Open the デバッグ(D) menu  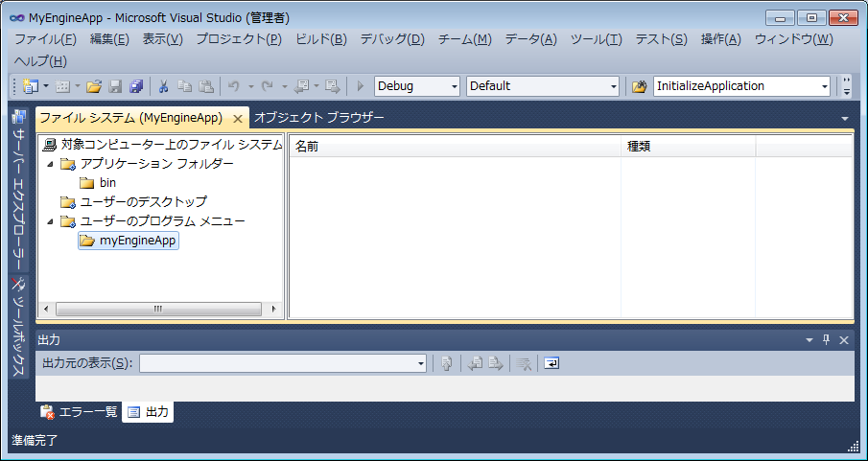(x=392, y=39)
